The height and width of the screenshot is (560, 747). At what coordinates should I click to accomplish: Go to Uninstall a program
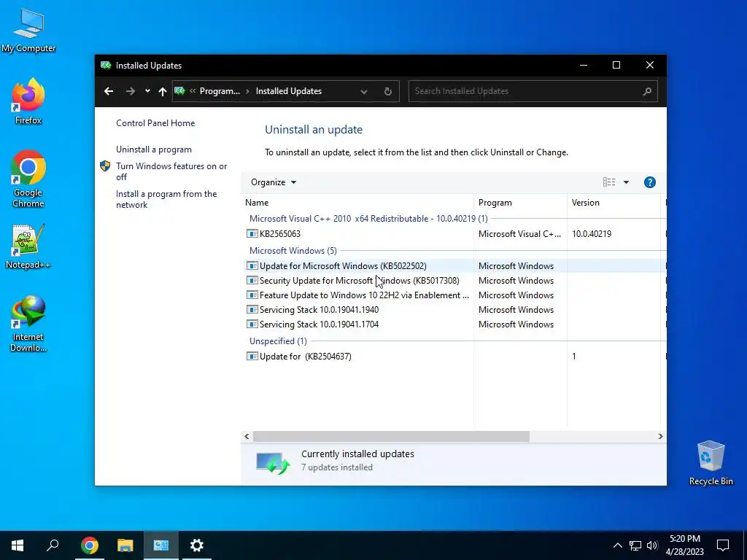point(154,149)
